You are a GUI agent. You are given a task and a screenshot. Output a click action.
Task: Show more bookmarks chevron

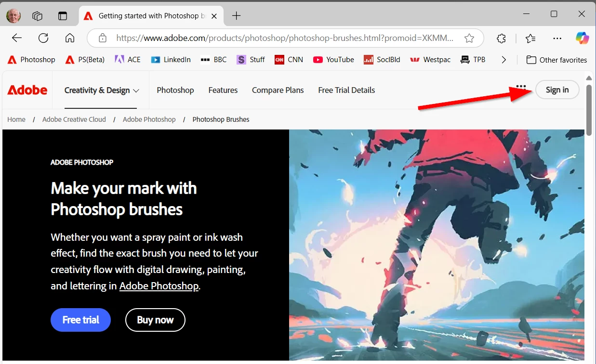click(504, 60)
